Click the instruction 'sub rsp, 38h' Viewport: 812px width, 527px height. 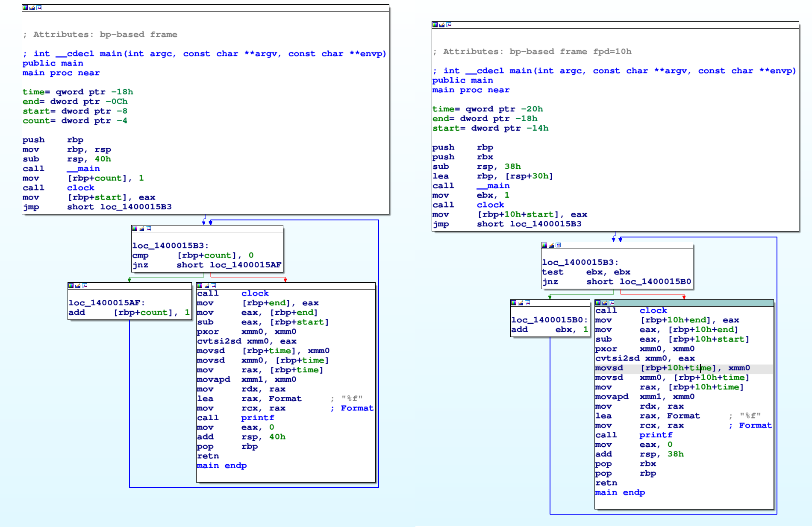click(x=477, y=167)
